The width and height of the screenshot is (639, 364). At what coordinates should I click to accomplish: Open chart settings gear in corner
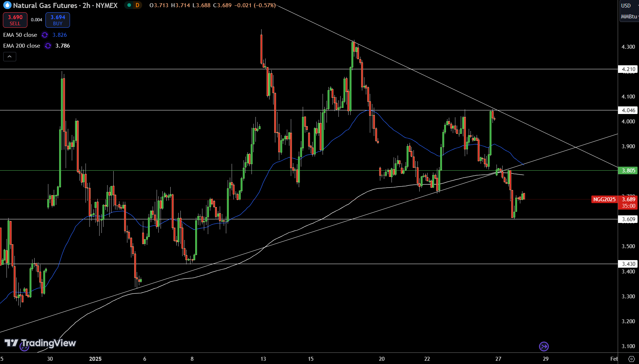point(631,359)
